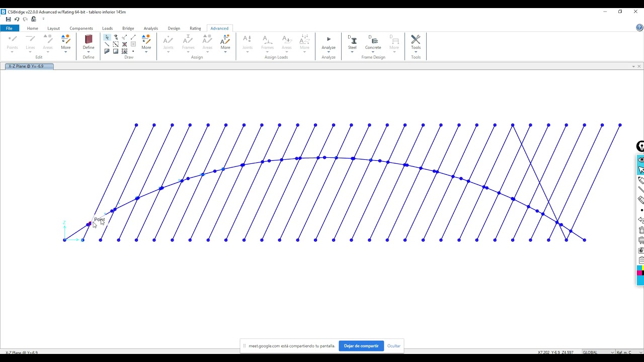Select pencil tool in side annotation bar
Viewport: 644px width, 362px height.
click(641, 179)
